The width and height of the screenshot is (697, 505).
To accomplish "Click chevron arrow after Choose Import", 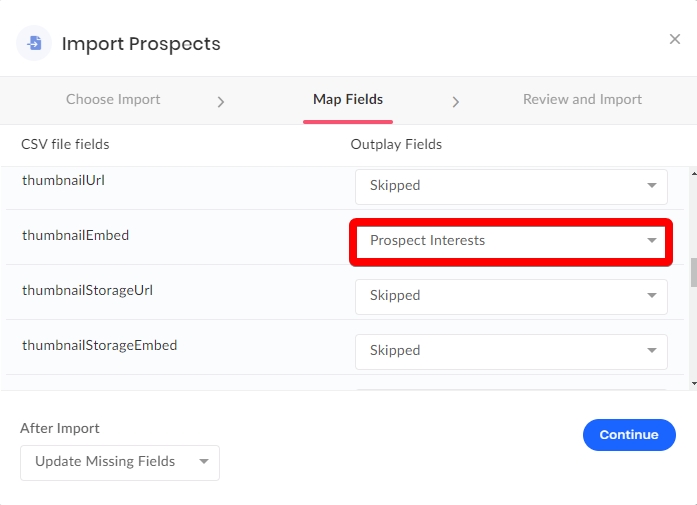I will pos(221,101).
